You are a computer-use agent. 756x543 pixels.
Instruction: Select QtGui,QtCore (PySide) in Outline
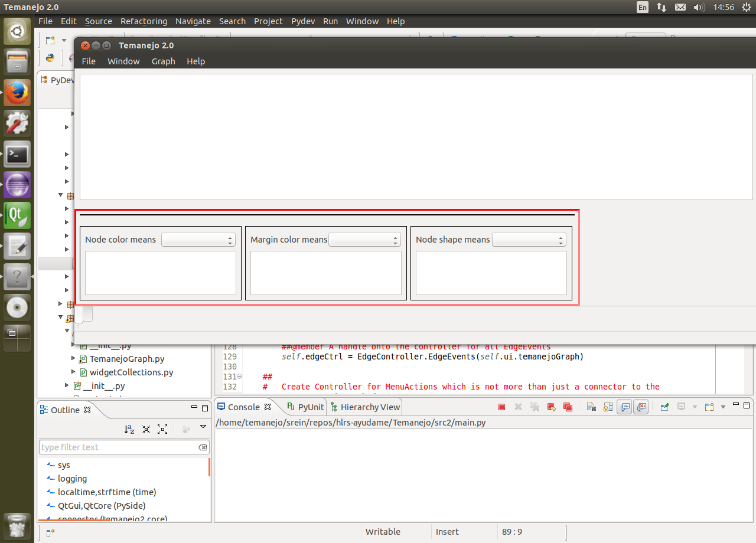[102, 506]
